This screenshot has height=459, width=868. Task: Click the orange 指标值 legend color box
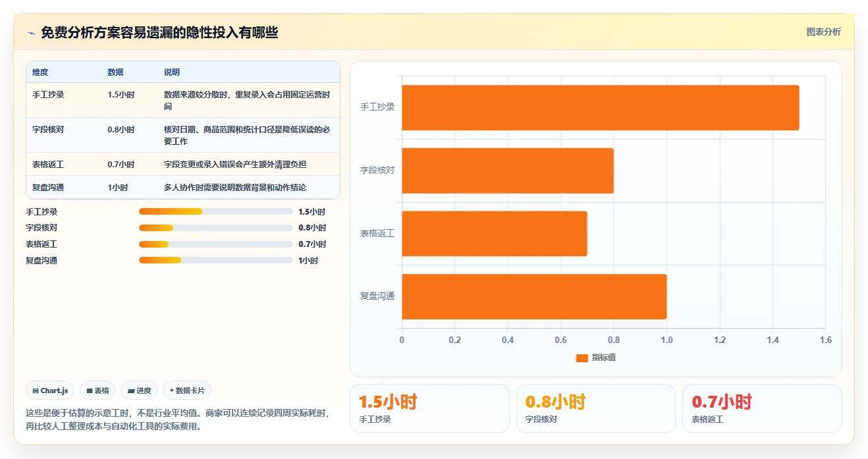coord(582,358)
